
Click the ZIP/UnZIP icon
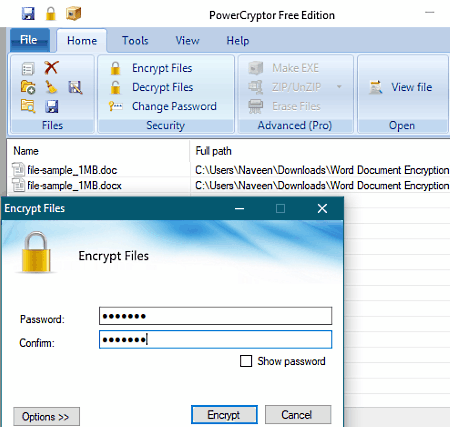(256, 87)
